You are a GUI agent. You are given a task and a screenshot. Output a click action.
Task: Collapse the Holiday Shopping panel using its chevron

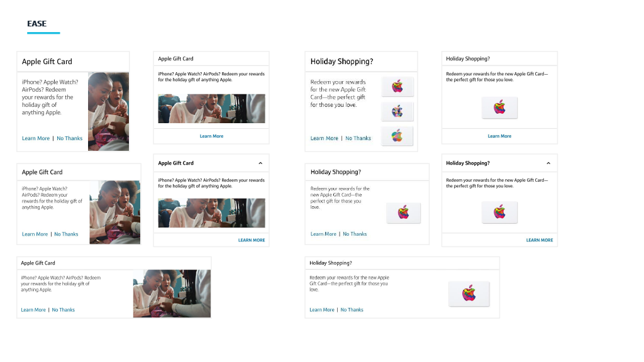[x=548, y=163]
